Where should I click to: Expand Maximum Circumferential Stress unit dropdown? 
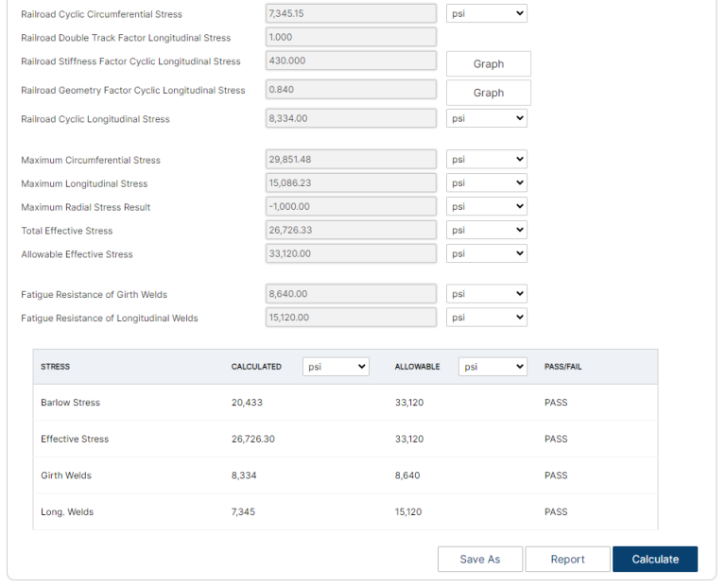pyautogui.click(x=486, y=160)
